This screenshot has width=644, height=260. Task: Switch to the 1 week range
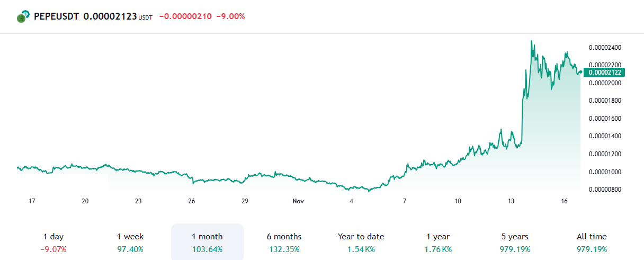[130, 242]
